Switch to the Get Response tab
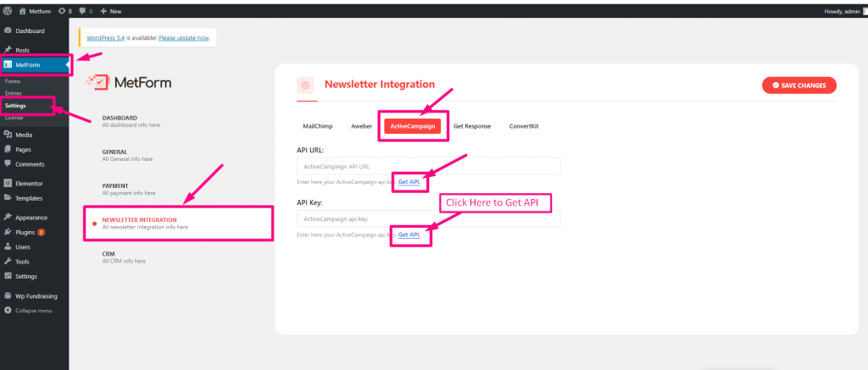Viewport: 868px width, 370px height. coord(472,126)
